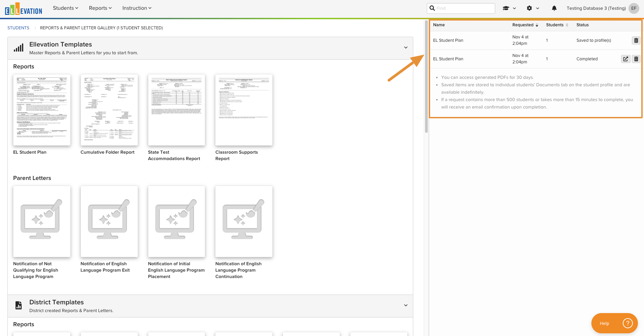Open the settings gear dropdown
The height and width of the screenshot is (336, 644).
(533, 8)
